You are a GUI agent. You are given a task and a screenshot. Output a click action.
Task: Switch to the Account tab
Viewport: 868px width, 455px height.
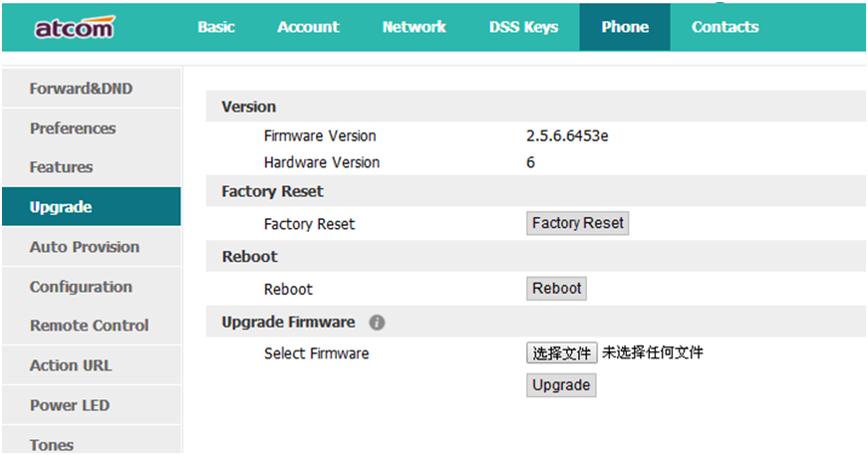click(x=308, y=27)
